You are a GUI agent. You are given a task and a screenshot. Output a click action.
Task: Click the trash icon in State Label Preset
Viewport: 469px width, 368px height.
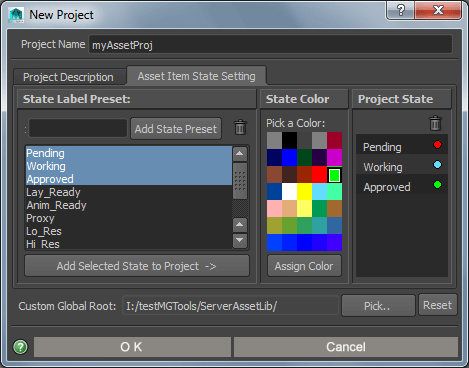click(240, 127)
